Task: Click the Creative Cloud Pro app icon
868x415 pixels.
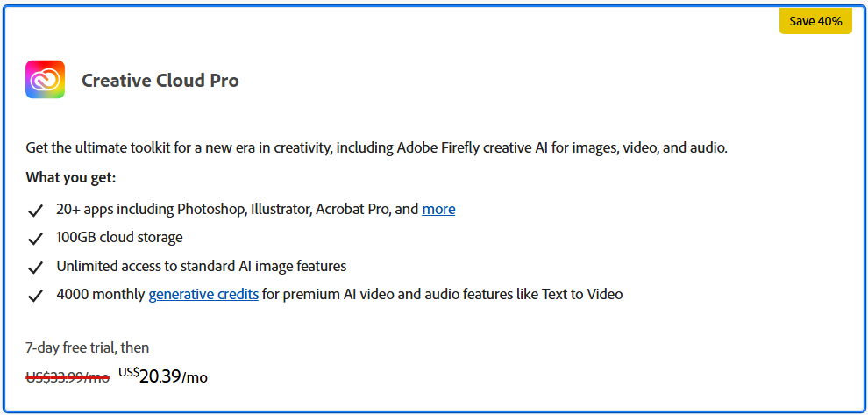Action: click(x=45, y=80)
